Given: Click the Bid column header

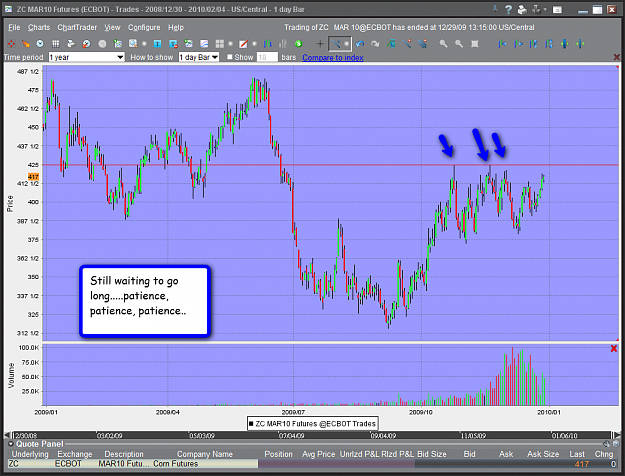Looking at the screenshot, I should (469, 454).
